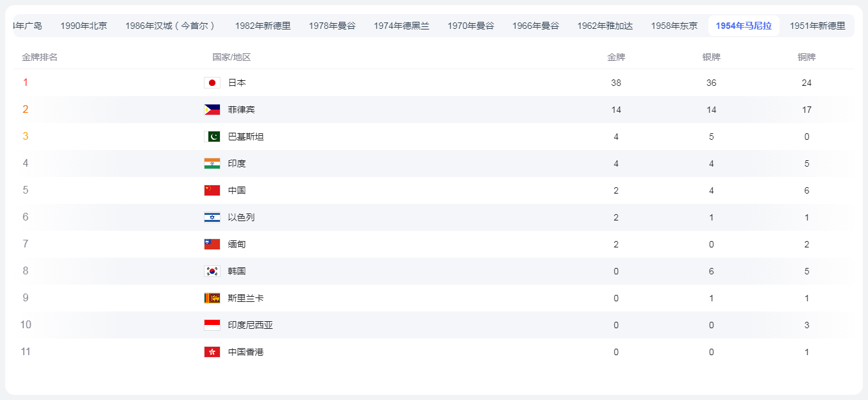The height and width of the screenshot is (400, 868).
Task: Open the 1986年汉城（今首尔） tab
Action: (171, 26)
